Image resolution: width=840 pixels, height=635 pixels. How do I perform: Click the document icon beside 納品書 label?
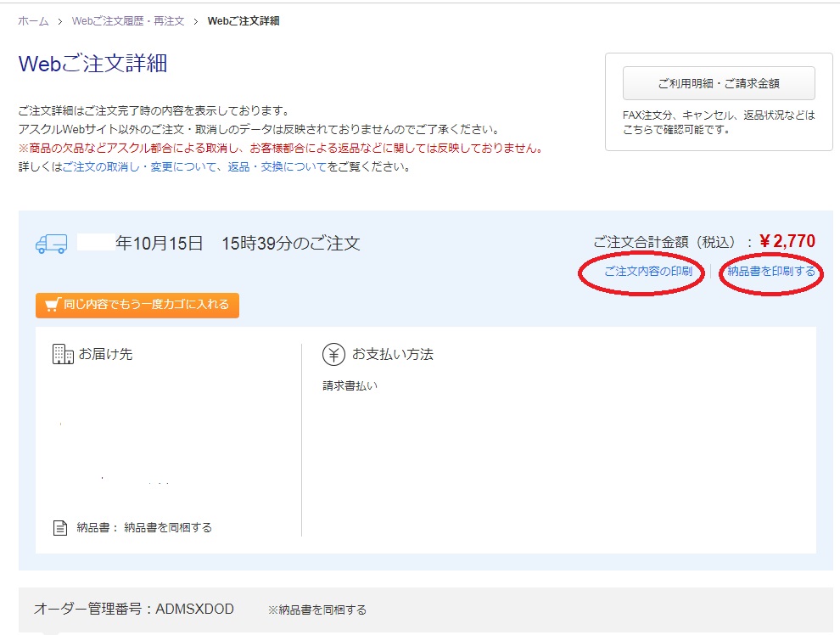(60, 527)
